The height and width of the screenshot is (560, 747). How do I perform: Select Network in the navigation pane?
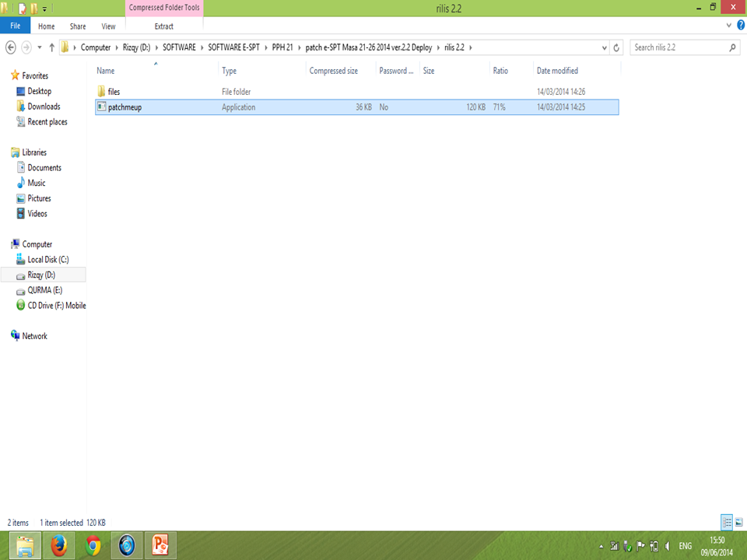35,336
